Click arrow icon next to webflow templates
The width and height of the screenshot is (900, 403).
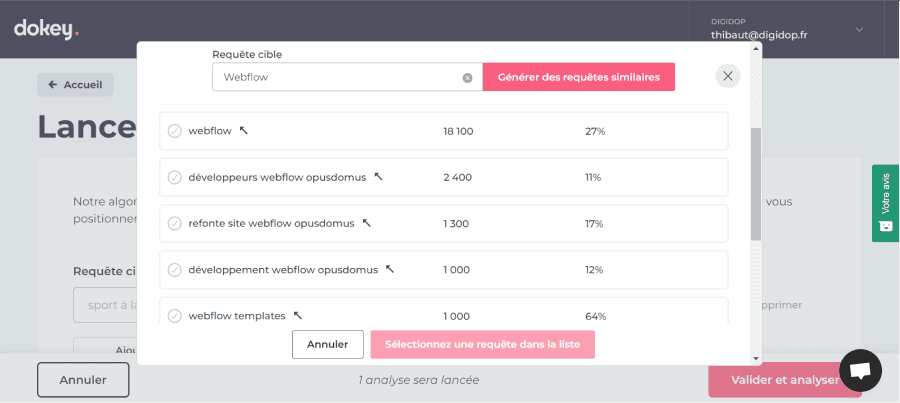[x=297, y=315]
